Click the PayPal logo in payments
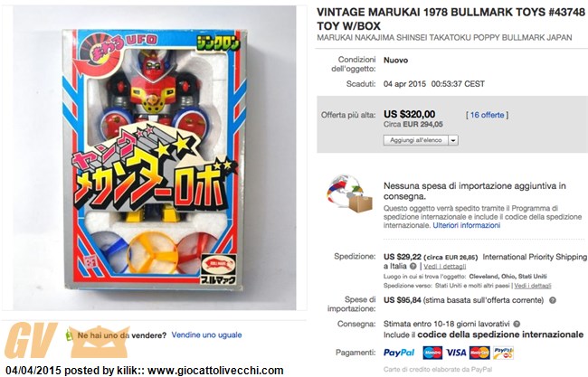The height and width of the screenshot is (377, 588). 399,353
